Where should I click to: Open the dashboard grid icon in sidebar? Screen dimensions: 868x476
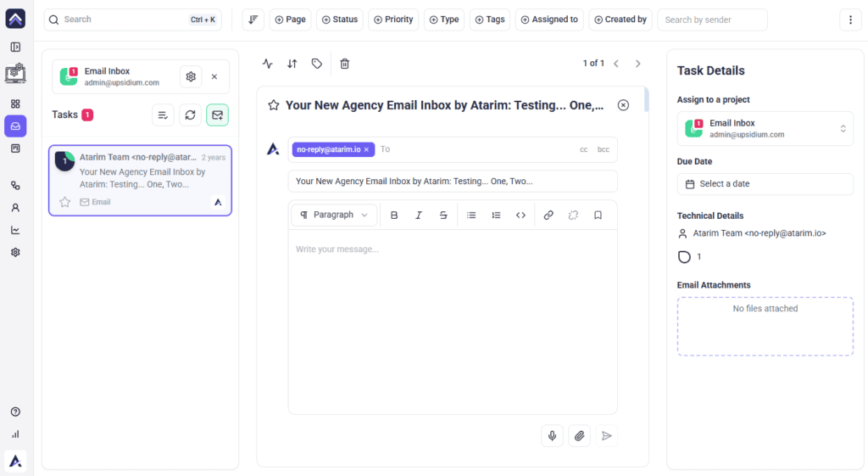(x=15, y=104)
